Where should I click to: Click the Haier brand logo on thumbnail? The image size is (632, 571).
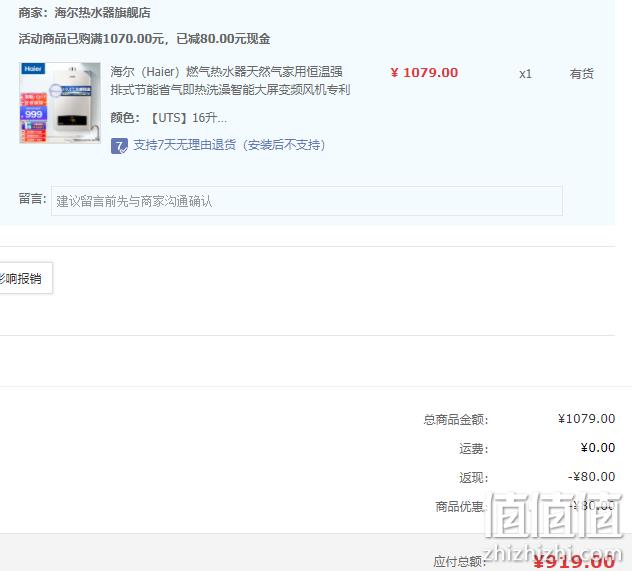click(33, 69)
